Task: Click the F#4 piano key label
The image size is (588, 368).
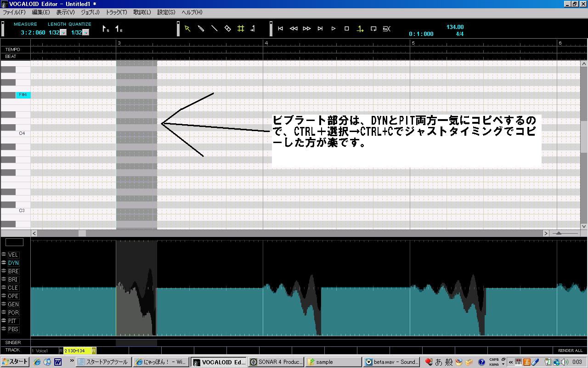Action: pos(23,95)
